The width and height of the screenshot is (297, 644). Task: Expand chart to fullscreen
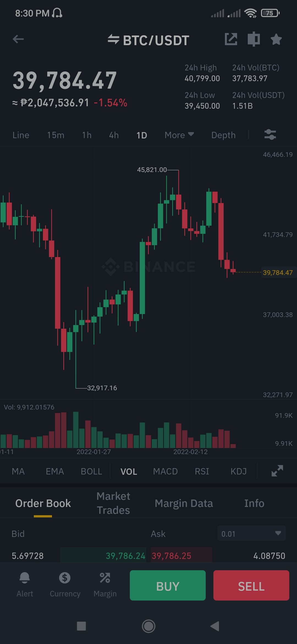coord(277,471)
